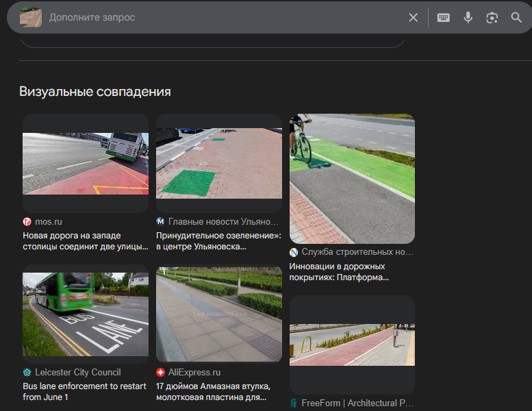Viewport: 532px width, 411px height.
Task: Click the 'Главные новости Ульяно…' favicon
Action: pyautogui.click(x=160, y=222)
